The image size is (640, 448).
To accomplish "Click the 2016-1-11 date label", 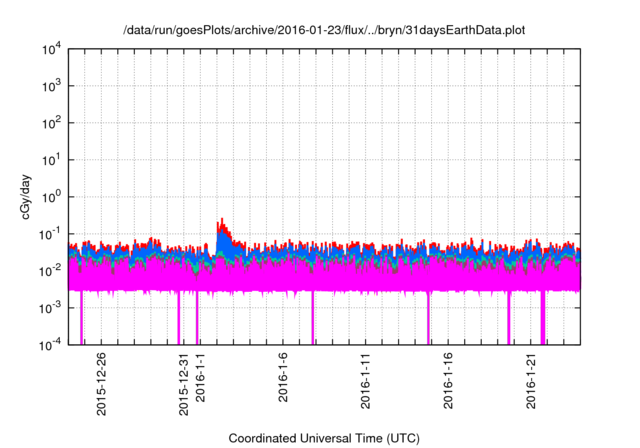I will coord(365,381).
